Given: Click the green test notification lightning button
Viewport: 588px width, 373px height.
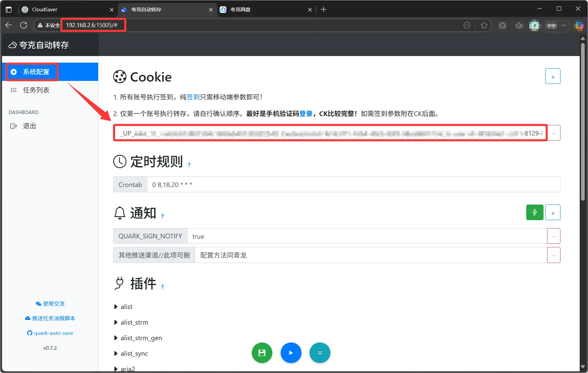Looking at the screenshot, I should (x=535, y=213).
